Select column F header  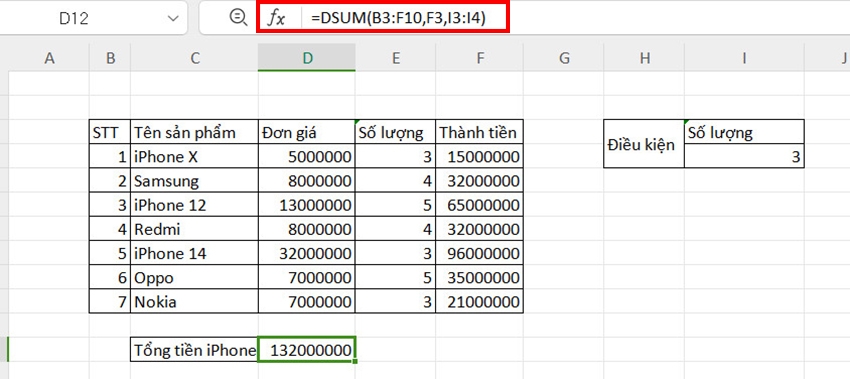click(480, 58)
